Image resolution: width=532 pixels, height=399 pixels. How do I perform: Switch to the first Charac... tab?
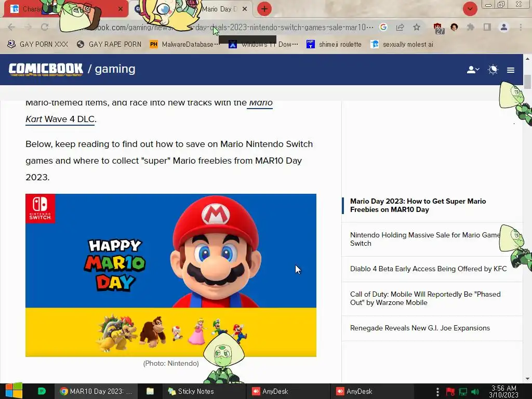tap(32, 9)
